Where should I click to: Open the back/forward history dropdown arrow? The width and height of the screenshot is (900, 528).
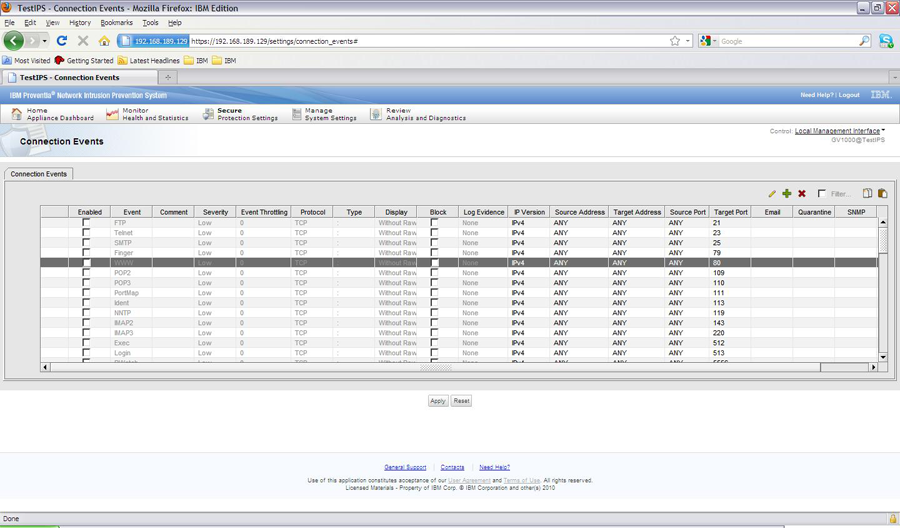pos(44,41)
